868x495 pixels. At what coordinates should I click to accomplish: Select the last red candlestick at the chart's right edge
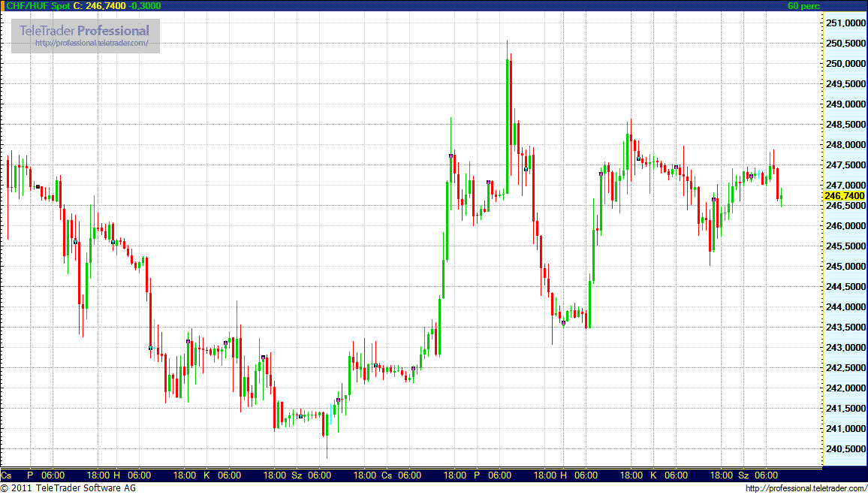coord(778,184)
